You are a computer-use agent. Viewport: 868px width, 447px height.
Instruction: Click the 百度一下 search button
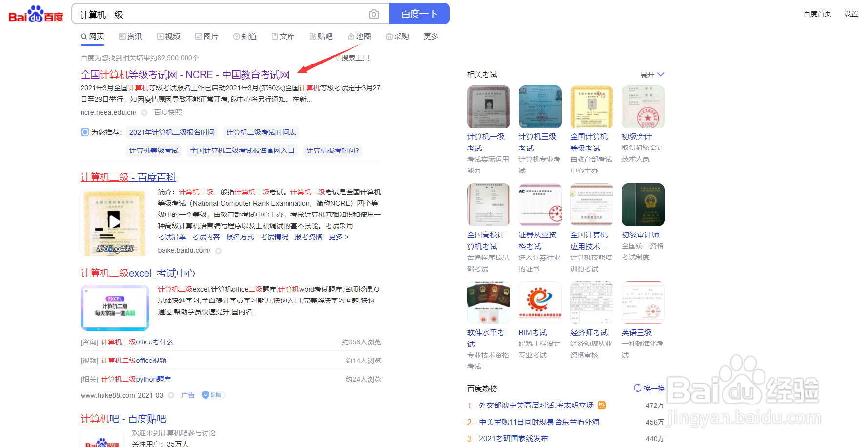click(419, 14)
